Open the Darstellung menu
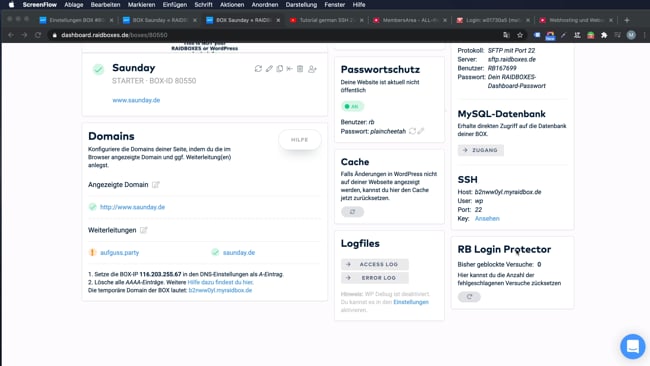650x366 pixels. point(301,5)
